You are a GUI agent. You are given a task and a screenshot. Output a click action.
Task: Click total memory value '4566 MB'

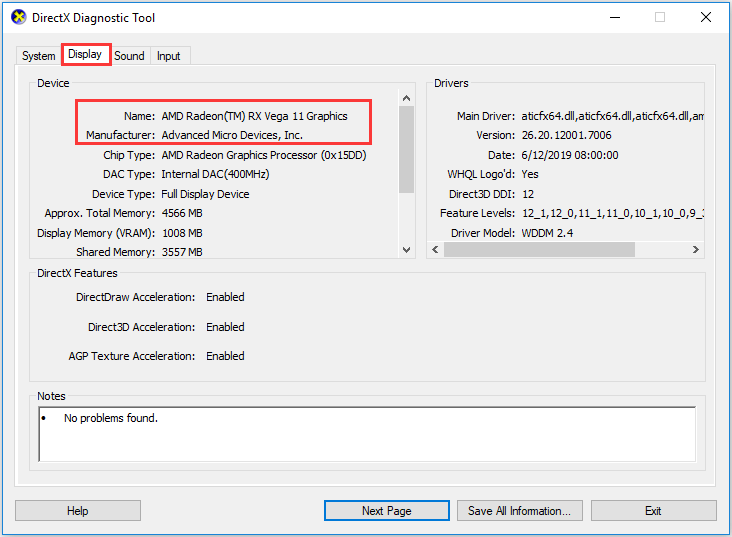(182, 213)
